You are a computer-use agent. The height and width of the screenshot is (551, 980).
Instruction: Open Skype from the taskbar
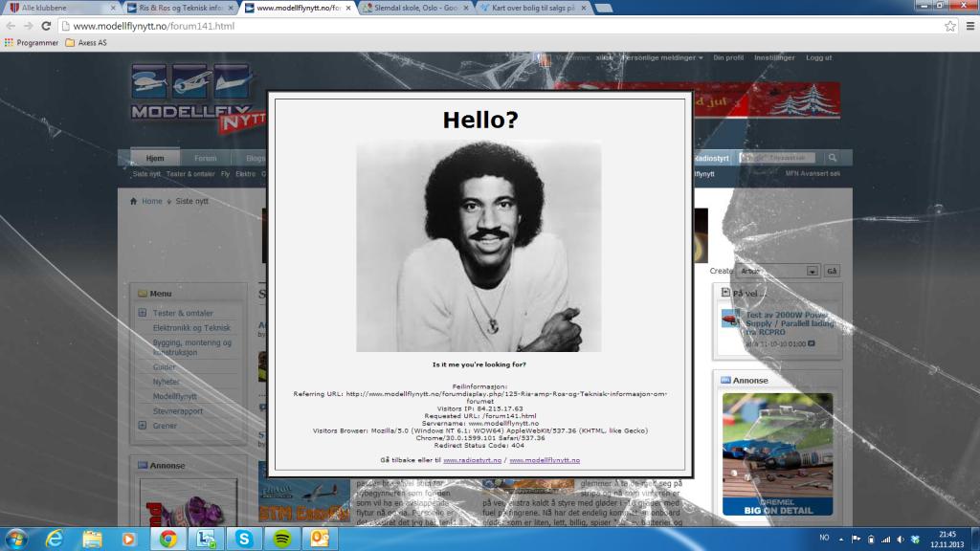click(244, 539)
